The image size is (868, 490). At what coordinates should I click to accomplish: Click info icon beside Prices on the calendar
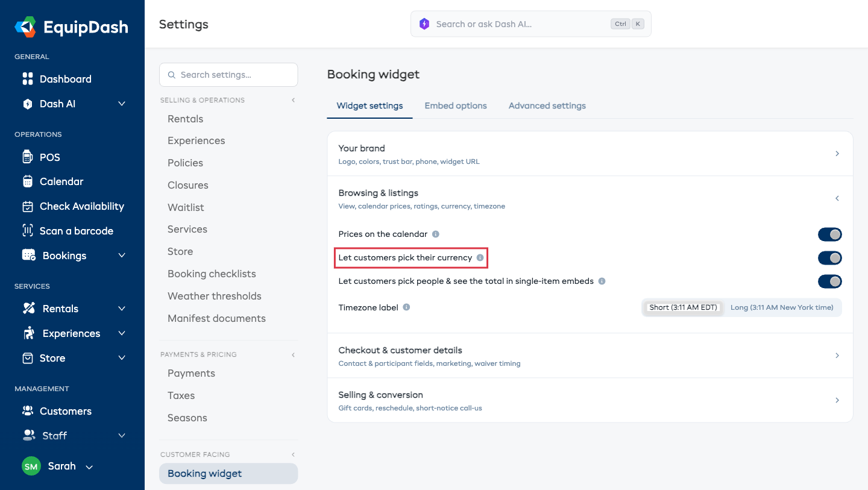pyautogui.click(x=436, y=234)
